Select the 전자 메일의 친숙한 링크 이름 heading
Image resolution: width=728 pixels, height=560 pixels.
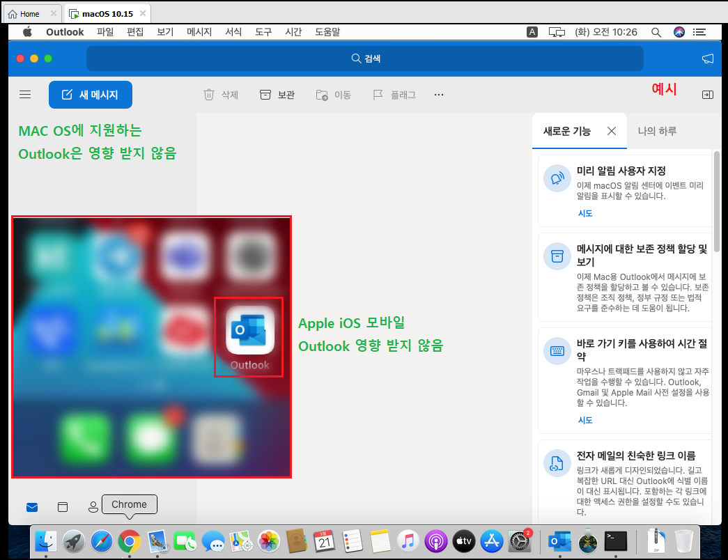pyautogui.click(x=636, y=456)
